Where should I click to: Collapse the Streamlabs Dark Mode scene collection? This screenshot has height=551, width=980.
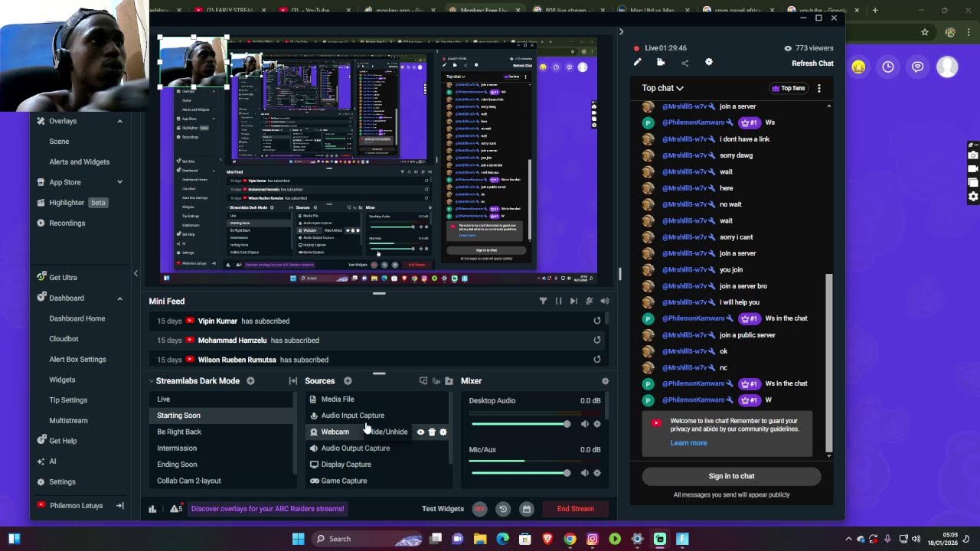point(152,381)
